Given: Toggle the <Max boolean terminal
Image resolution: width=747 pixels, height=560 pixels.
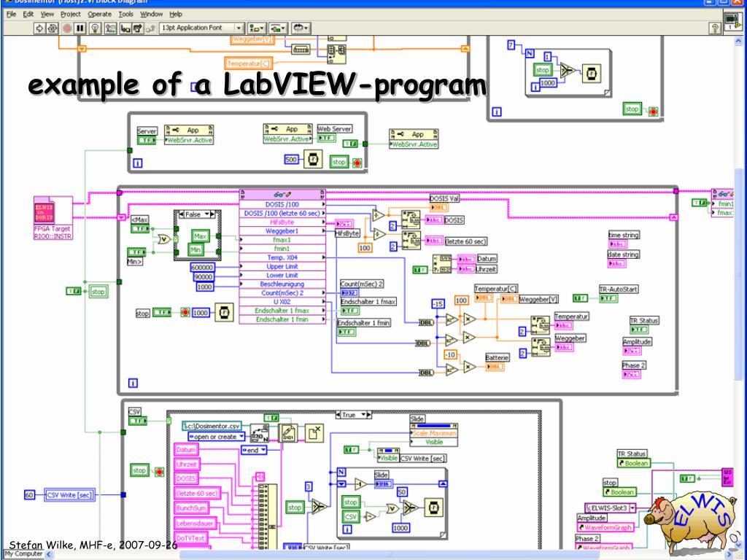Looking at the screenshot, I should pyautogui.click(x=140, y=228).
